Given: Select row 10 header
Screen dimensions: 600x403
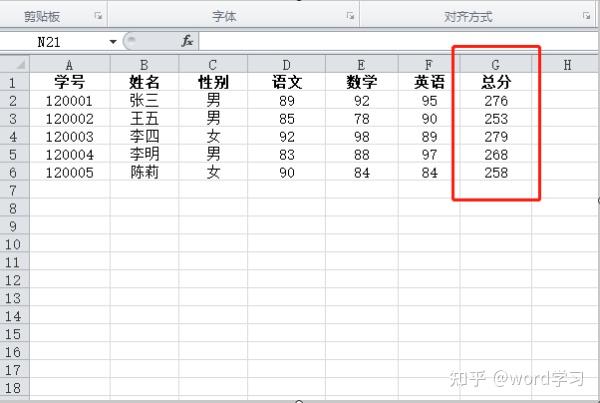Looking at the screenshot, I should tap(15, 244).
